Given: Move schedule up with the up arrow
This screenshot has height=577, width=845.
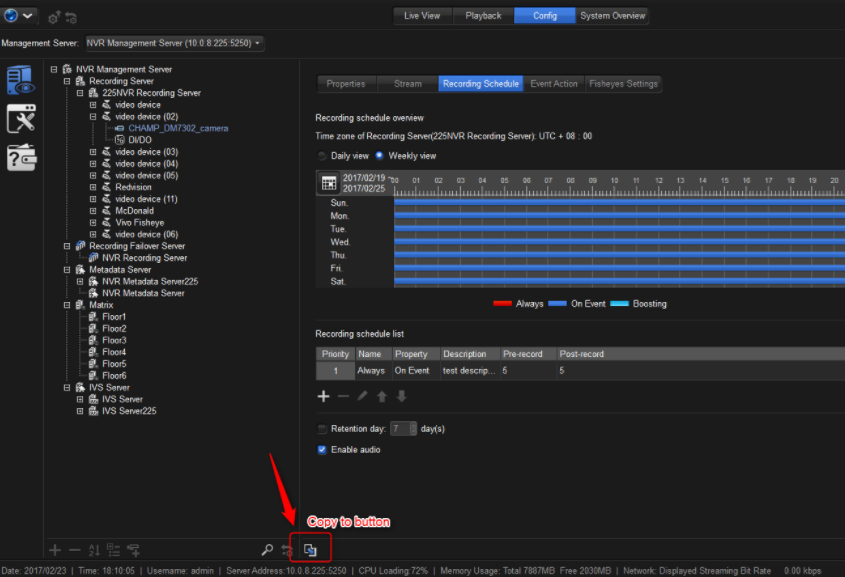Looking at the screenshot, I should pos(381,396).
